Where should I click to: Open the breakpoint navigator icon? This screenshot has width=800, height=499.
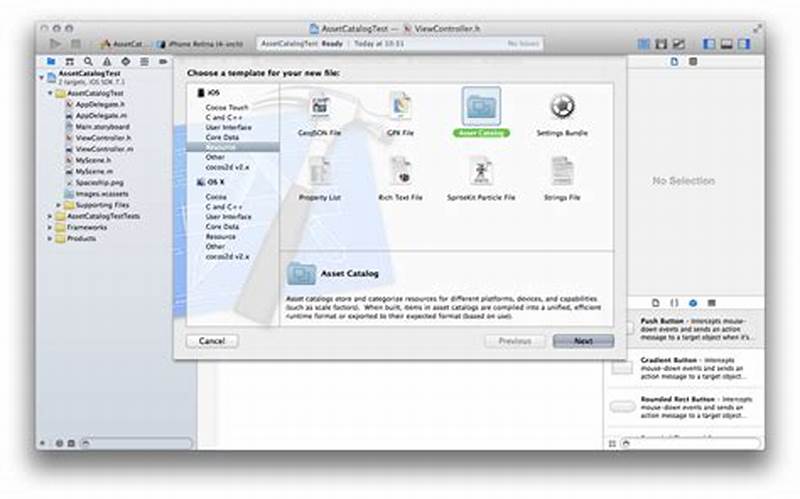pos(163,62)
